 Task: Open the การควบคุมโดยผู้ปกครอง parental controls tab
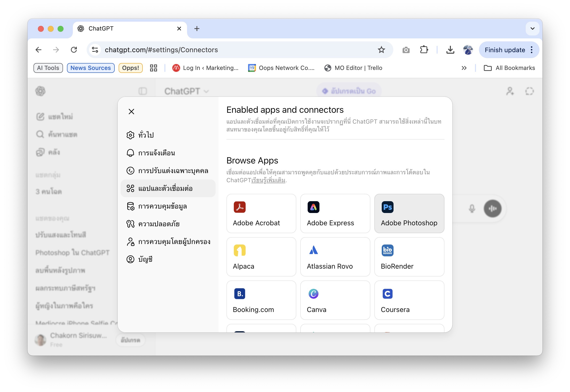point(168,242)
